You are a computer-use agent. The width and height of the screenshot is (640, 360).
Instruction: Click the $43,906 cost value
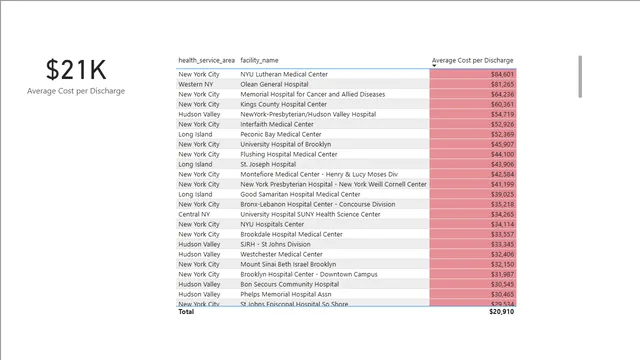click(x=502, y=164)
